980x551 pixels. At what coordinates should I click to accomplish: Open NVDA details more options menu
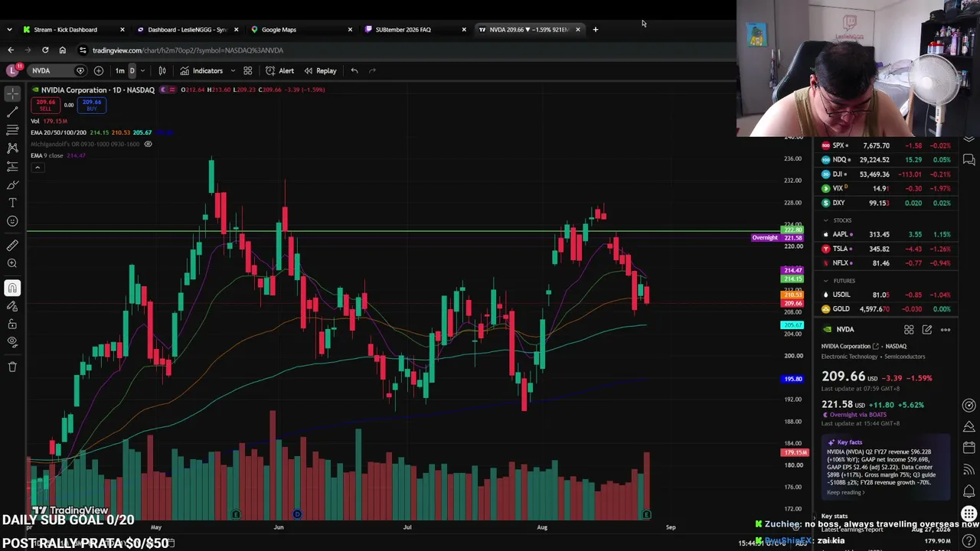946,330
